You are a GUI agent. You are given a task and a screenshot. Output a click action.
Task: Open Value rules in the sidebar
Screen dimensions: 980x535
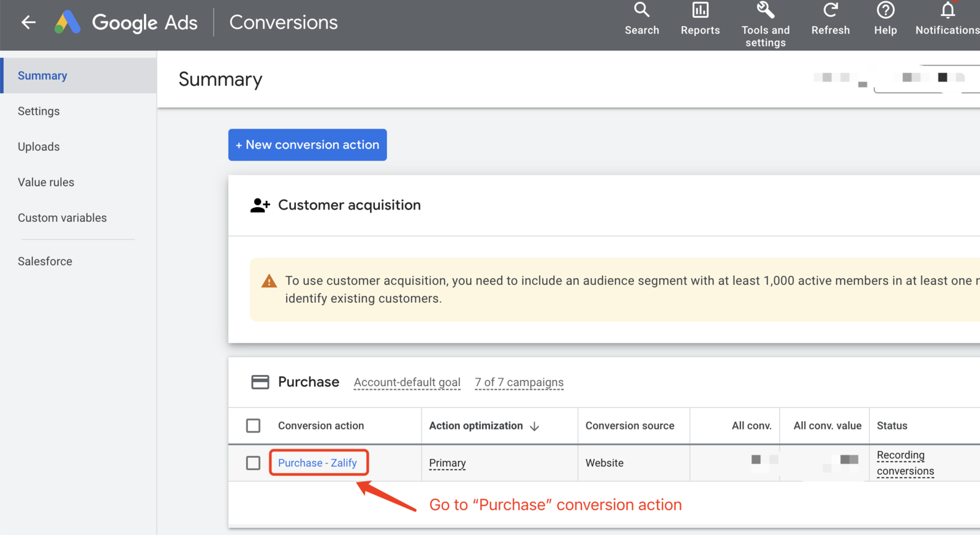pyautogui.click(x=46, y=182)
